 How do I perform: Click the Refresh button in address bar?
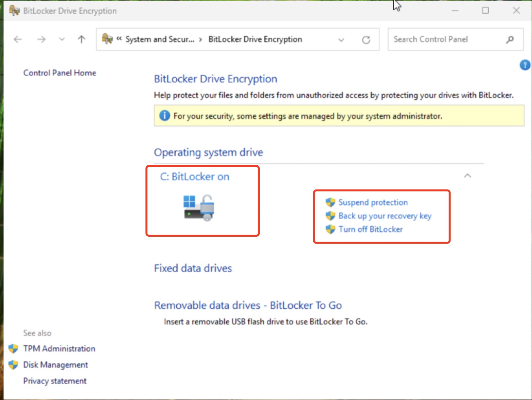(366, 40)
